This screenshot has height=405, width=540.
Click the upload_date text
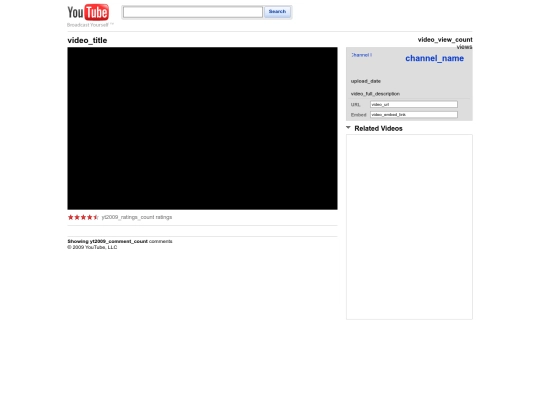[366, 81]
